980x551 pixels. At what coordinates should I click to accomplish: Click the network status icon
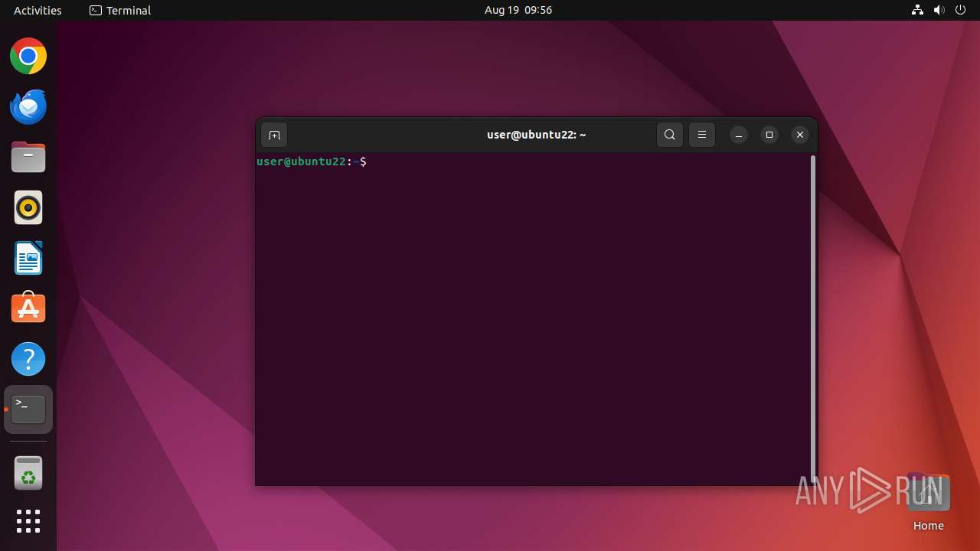(917, 10)
